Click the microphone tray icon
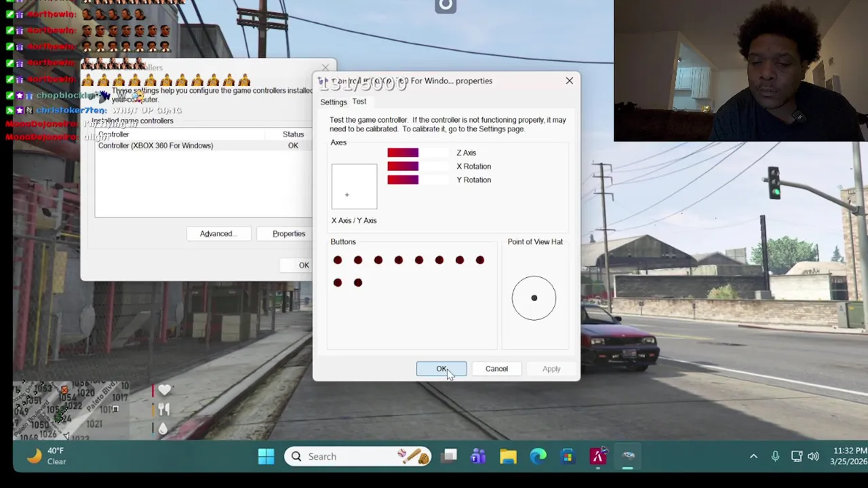The height and width of the screenshot is (488, 868). [775, 457]
